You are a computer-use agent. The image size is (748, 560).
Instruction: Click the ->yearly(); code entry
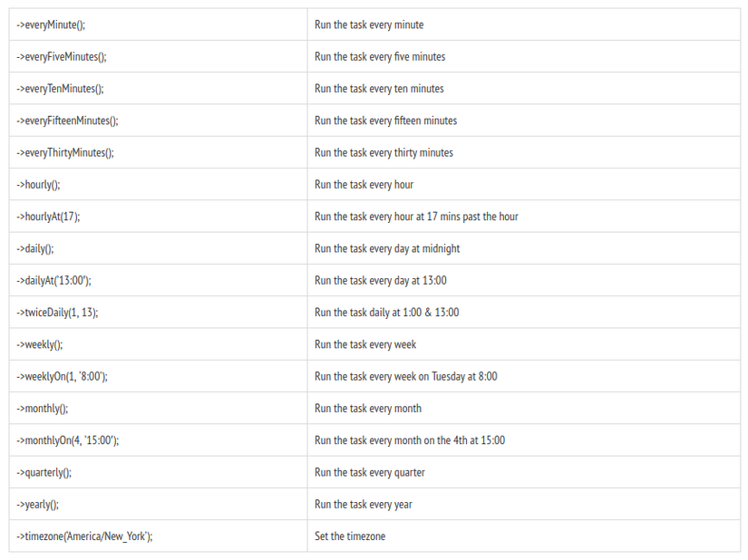tap(38, 505)
